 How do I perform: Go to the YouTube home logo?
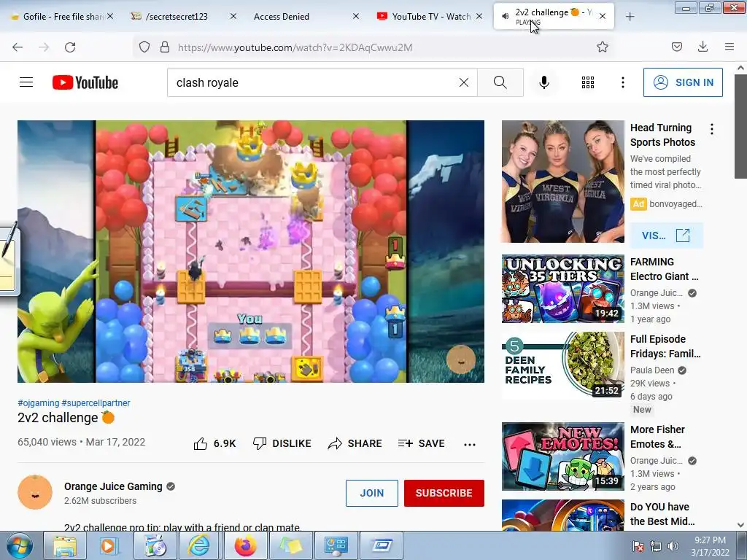click(x=85, y=82)
